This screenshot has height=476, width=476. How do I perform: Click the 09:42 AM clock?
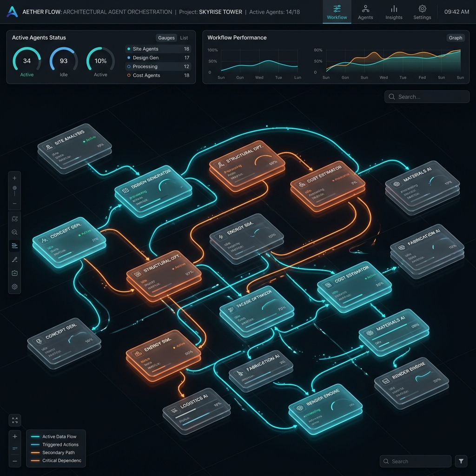coord(456,12)
